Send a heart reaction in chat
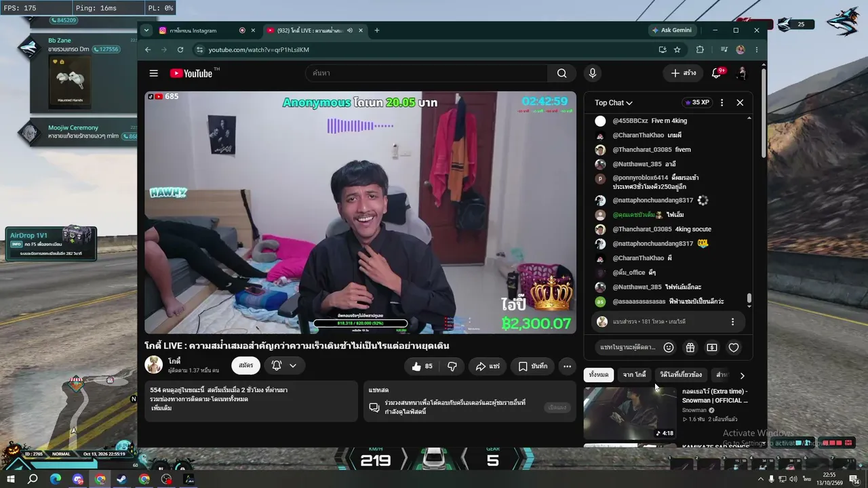 (x=734, y=348)
